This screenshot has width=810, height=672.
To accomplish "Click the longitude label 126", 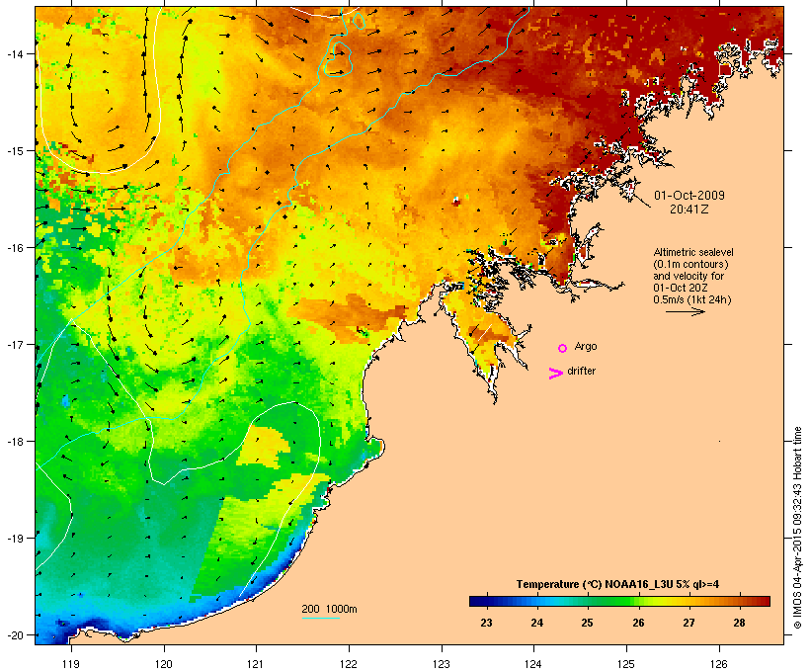I will [x=718, y=664].
